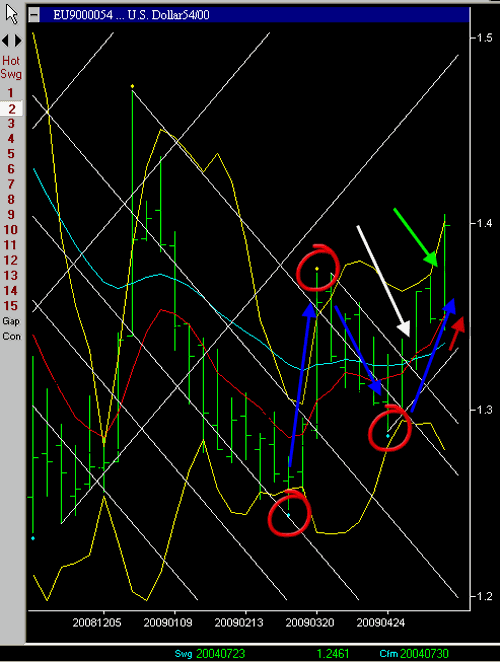Click the 1.4 price scale label
Image resolution: width=500 pixels, height=662 pixels.
click(x=482, y=222)
